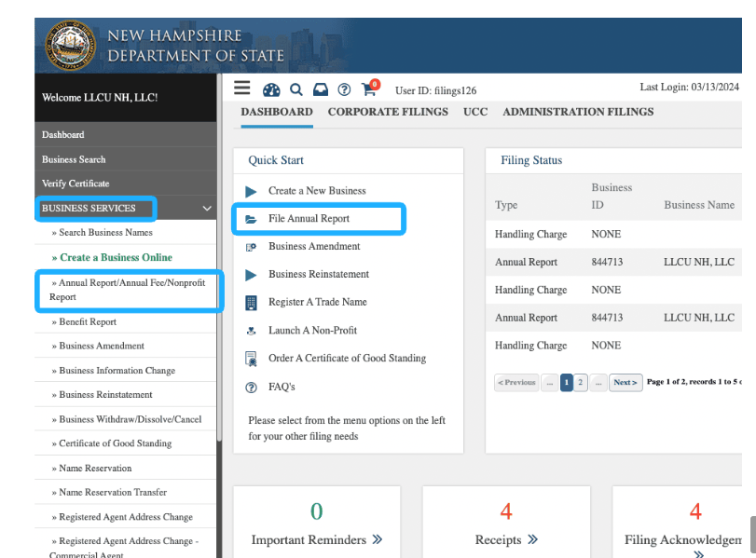Open Create a Business Online link
Viewport: 756px width, 558px height.
click(x=116, y=257)
